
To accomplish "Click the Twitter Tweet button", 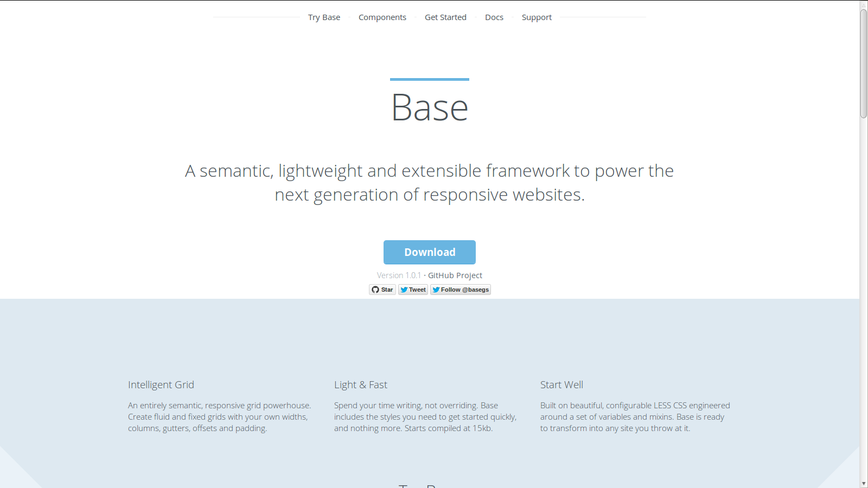I will [413, 290].
